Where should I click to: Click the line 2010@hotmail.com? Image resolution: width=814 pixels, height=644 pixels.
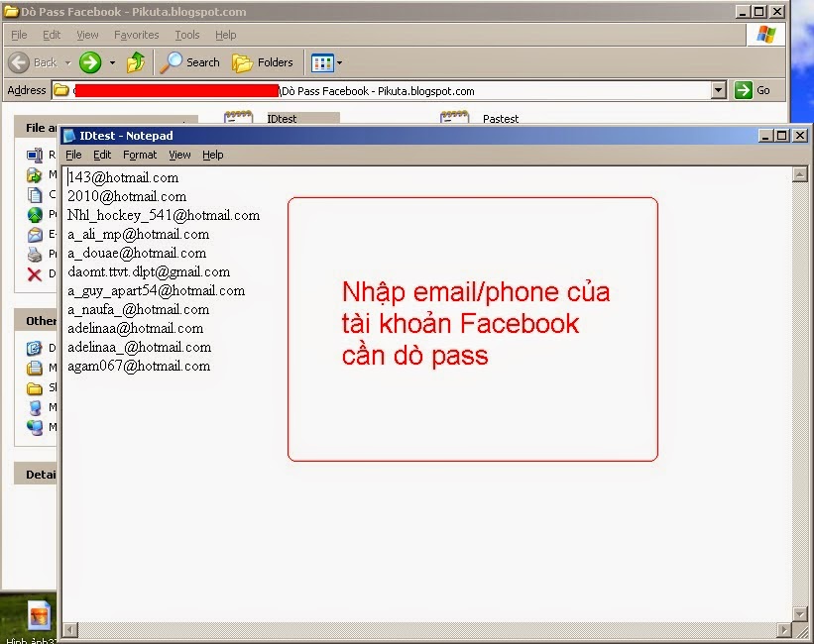(x=127, y=196)
